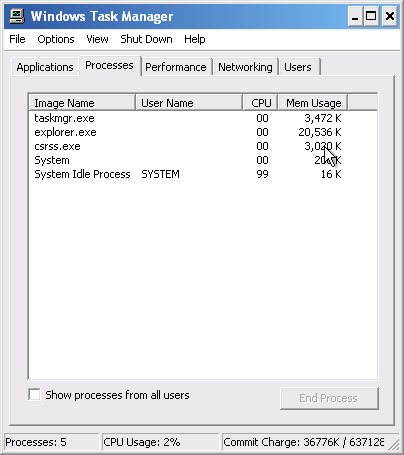This screenshot has height=455, width=404.
Task: Click the 99 CPU value
Action: (x=262, y=174)
